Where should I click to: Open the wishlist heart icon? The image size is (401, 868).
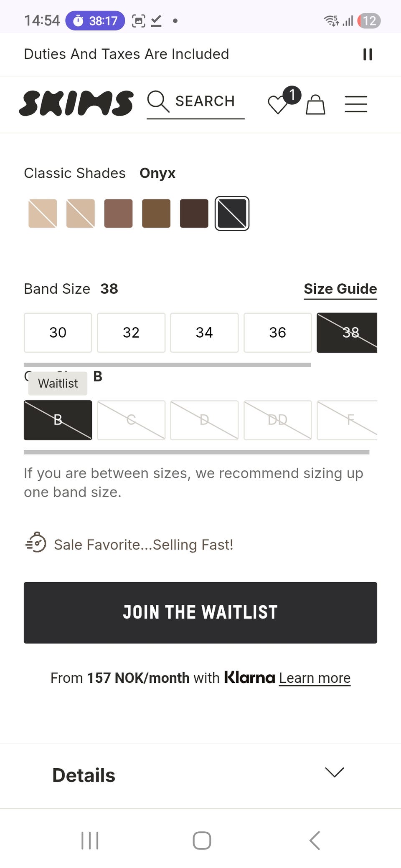pos(278,104)
